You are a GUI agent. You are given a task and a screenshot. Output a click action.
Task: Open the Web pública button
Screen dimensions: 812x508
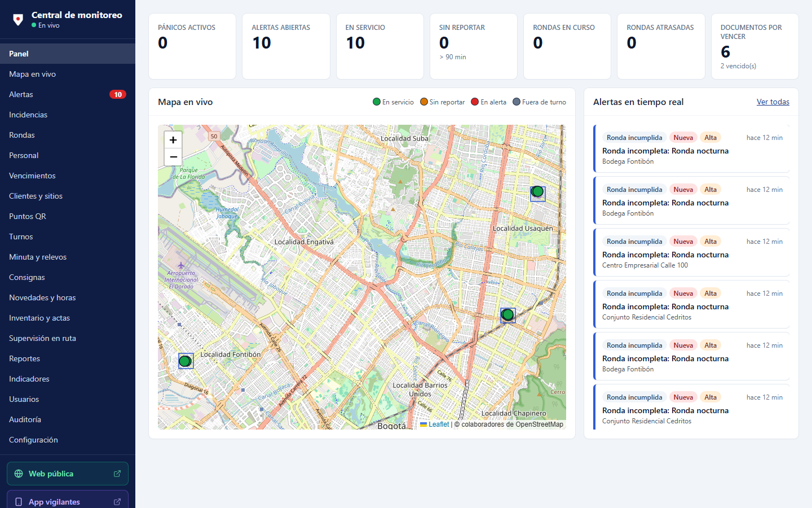(x=68, y=474)
